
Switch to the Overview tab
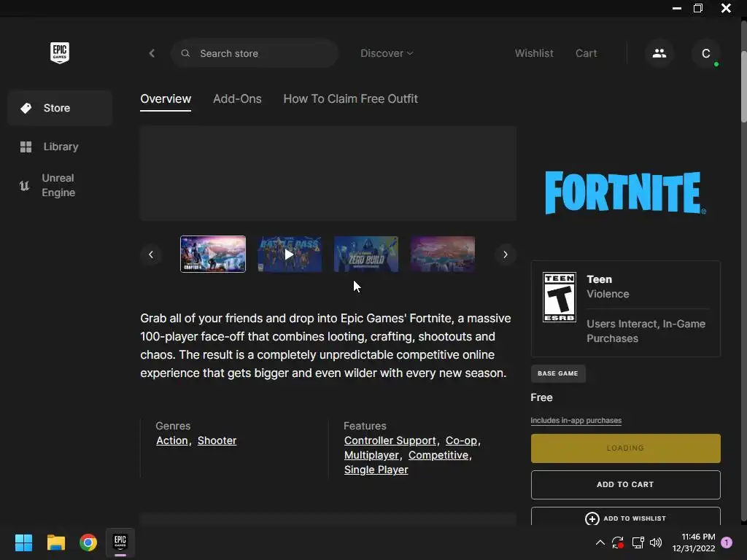tap(166, 99)
